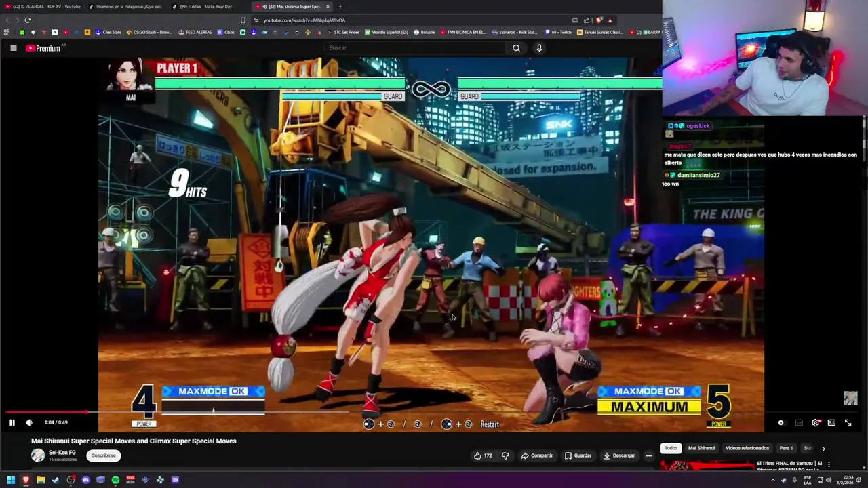Bookmark this page with the bookmark icon
The width and height of the screenshot is (868, 488).
point(243,20)
